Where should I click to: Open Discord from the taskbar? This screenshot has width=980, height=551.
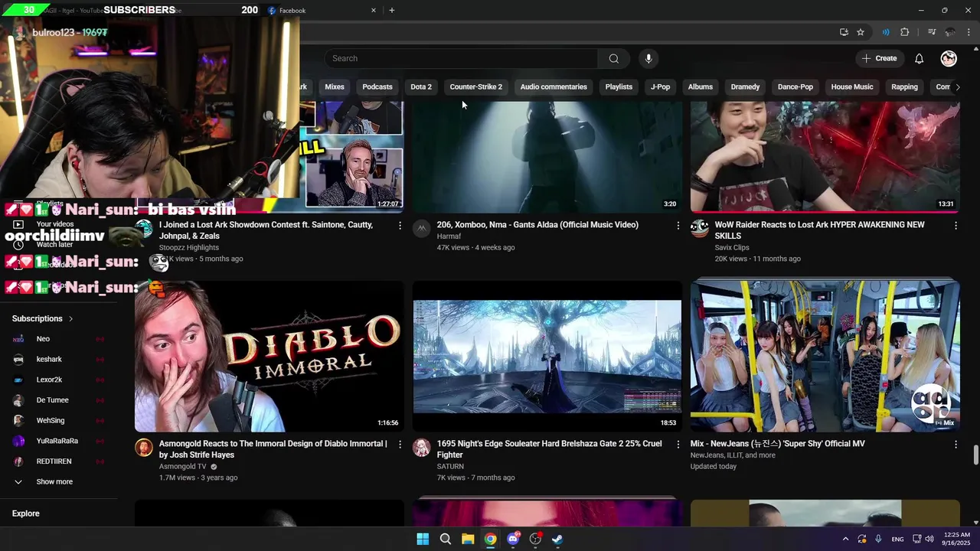tap(513, 540)
